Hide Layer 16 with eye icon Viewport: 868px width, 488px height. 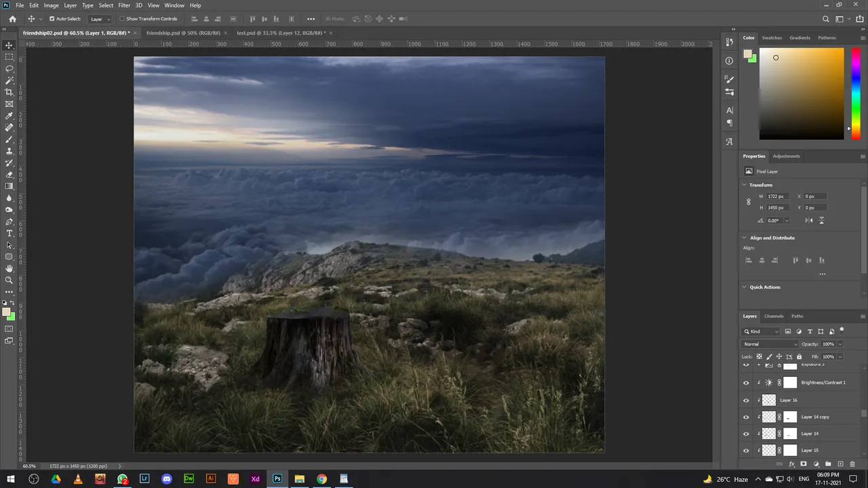[x=747, y=400]
